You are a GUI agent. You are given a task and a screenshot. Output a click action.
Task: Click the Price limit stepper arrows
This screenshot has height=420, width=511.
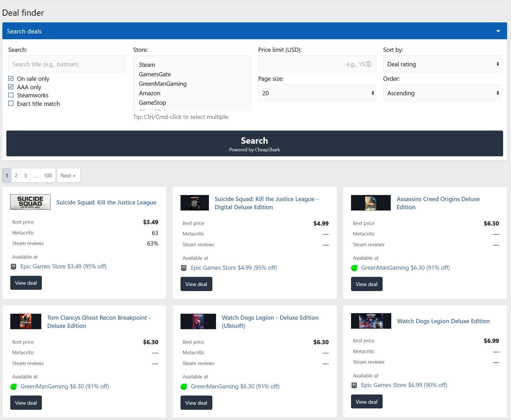(368, 64)
